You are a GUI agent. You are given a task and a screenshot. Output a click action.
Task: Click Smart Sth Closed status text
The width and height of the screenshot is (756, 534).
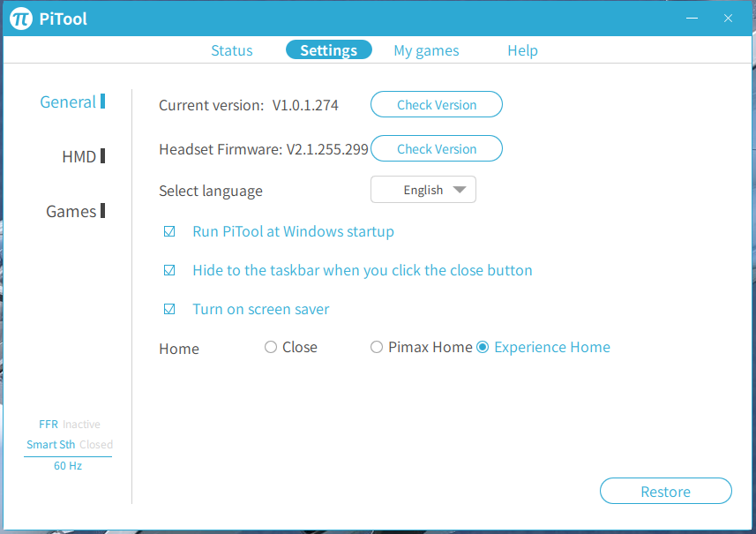70,444
